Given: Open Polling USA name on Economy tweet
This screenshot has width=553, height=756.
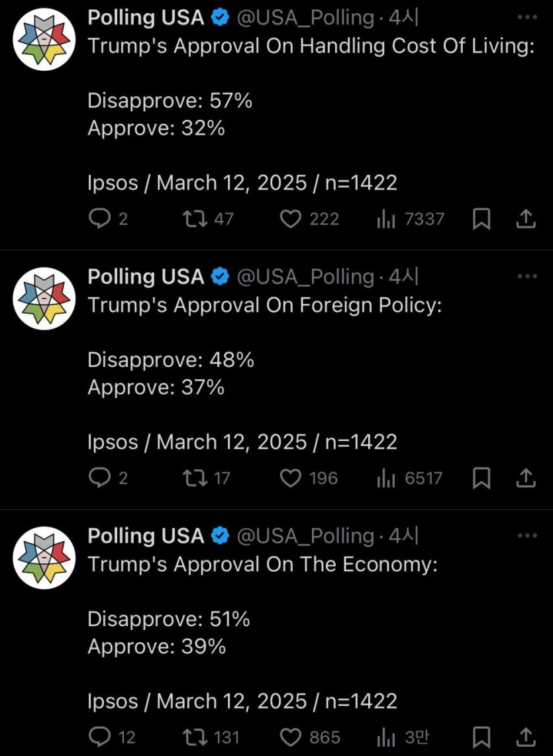Looking at the screenshot, I should pyautogui.click(x=146, y=536).
